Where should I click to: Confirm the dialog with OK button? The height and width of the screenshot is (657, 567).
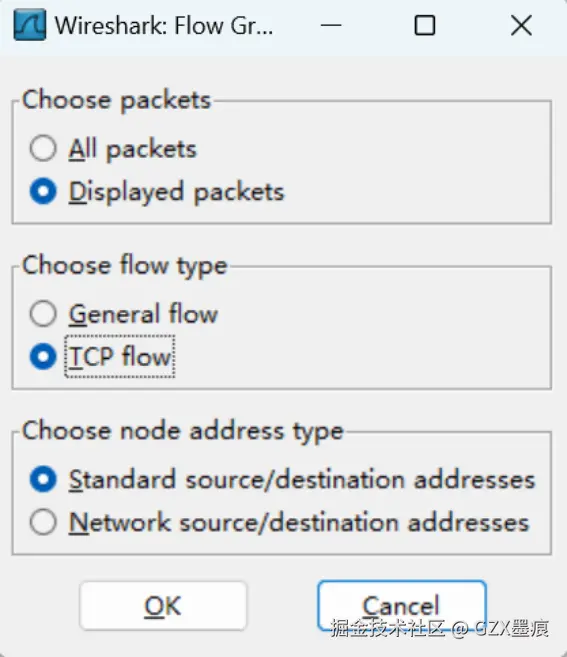point(163,605)
